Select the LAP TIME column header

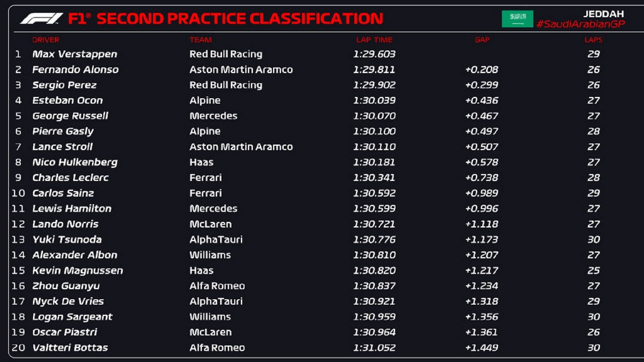tap(374, 40)
